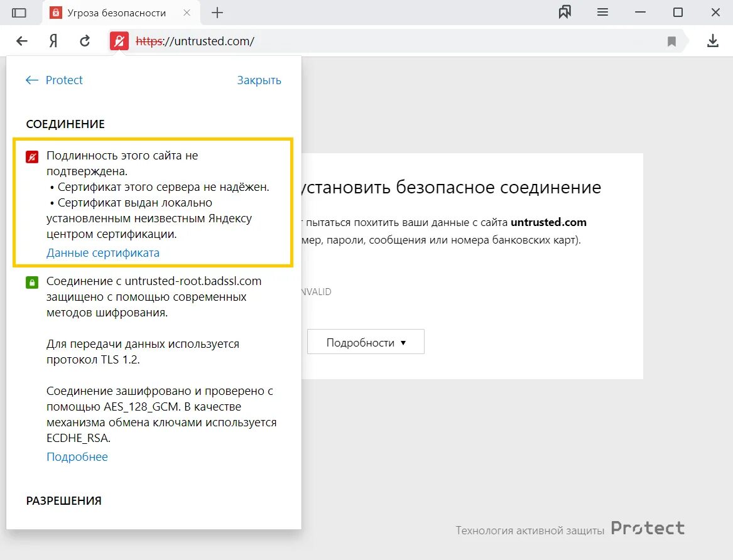The image size is (733, 560).
Task: Click text 'Подлинность этого сайта не подтверждена'
Action: pyautogui.click(x=122, y=163)
